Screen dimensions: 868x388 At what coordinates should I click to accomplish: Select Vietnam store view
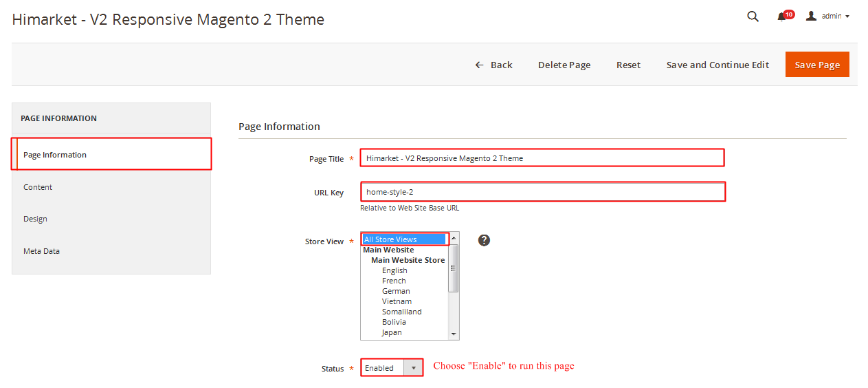[x=397, y=301]
